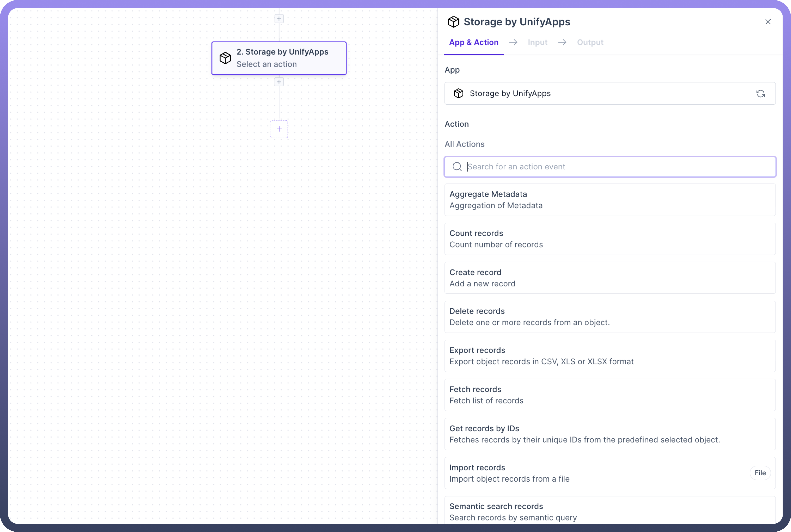Click plus connector below Storage node
The width and height of the screenshot is (791, 532).
279,82
